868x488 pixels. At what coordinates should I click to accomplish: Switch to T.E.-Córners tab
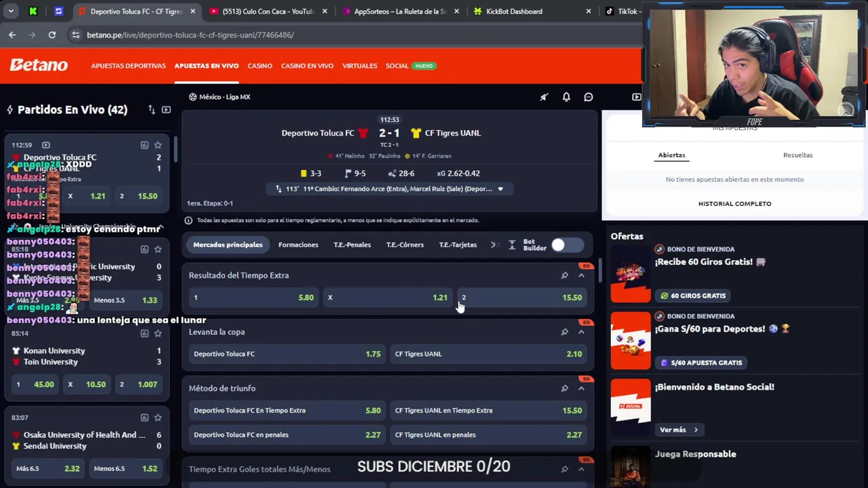pos(405,245)
